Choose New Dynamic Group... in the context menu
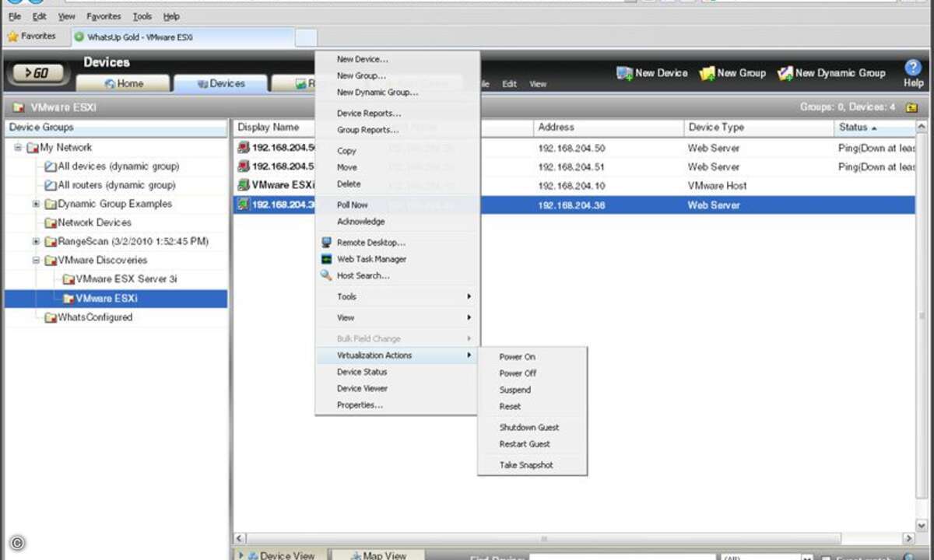 click(x=377, y=92)
